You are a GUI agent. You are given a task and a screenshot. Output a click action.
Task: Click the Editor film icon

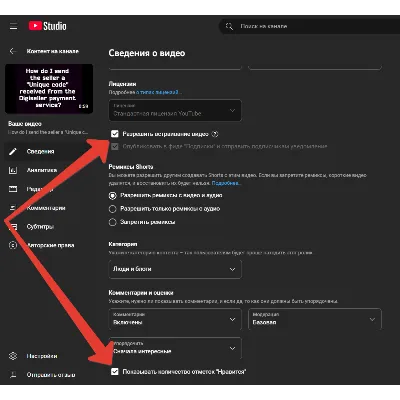coord(13,189)
